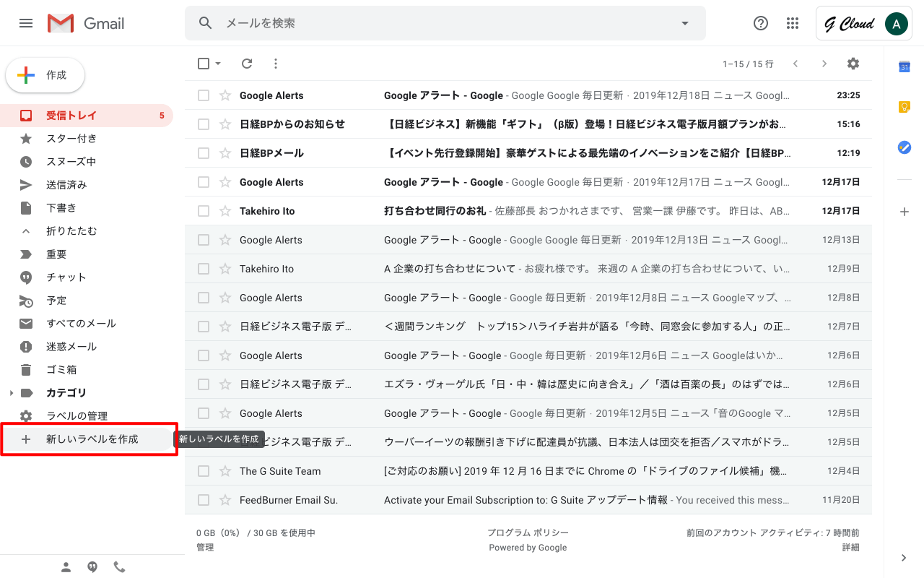Refresh the mail list
This screenshot has width=924, height=578.
pos(247,64)
